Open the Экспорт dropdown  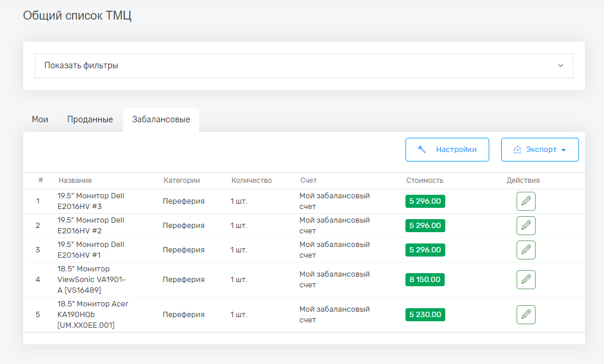click(540, 150)
